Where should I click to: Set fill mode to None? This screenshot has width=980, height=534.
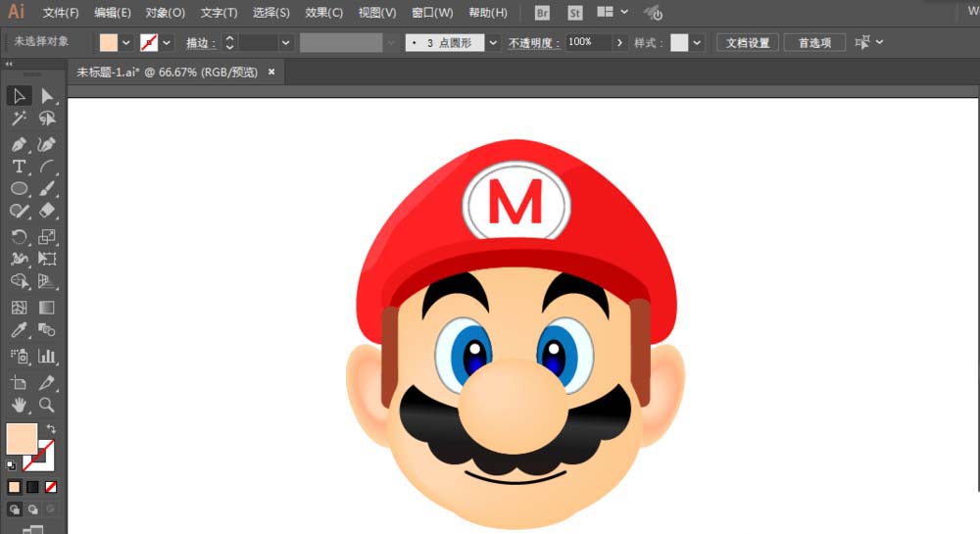[x=51, y=486]
